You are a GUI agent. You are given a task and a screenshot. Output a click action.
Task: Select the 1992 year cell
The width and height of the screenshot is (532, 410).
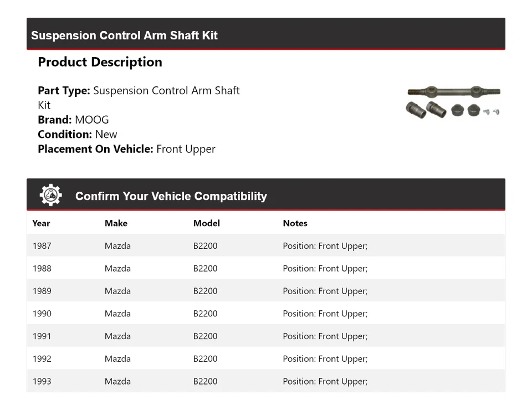click(42, 358)
